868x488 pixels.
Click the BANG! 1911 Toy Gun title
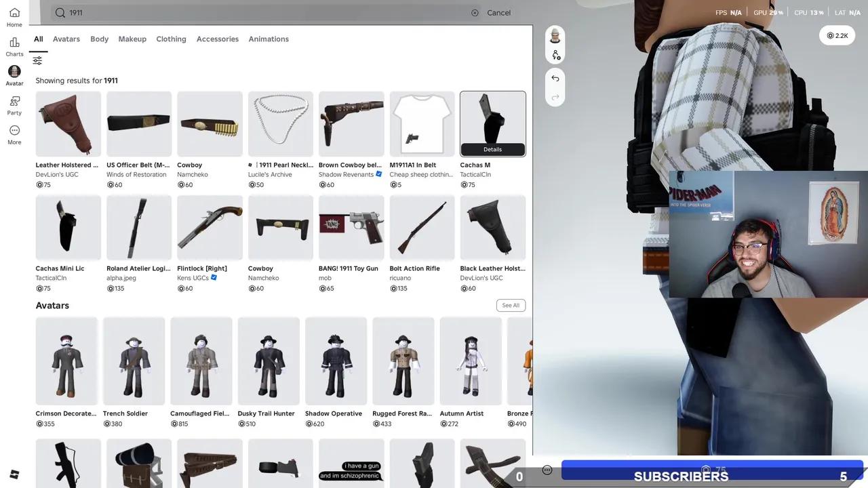coord(349,268)
